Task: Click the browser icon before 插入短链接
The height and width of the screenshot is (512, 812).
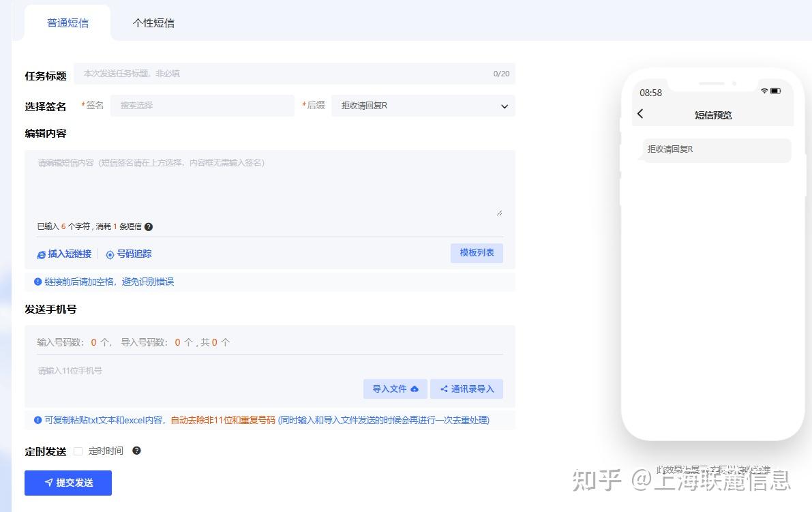Action: coord(42,254)
